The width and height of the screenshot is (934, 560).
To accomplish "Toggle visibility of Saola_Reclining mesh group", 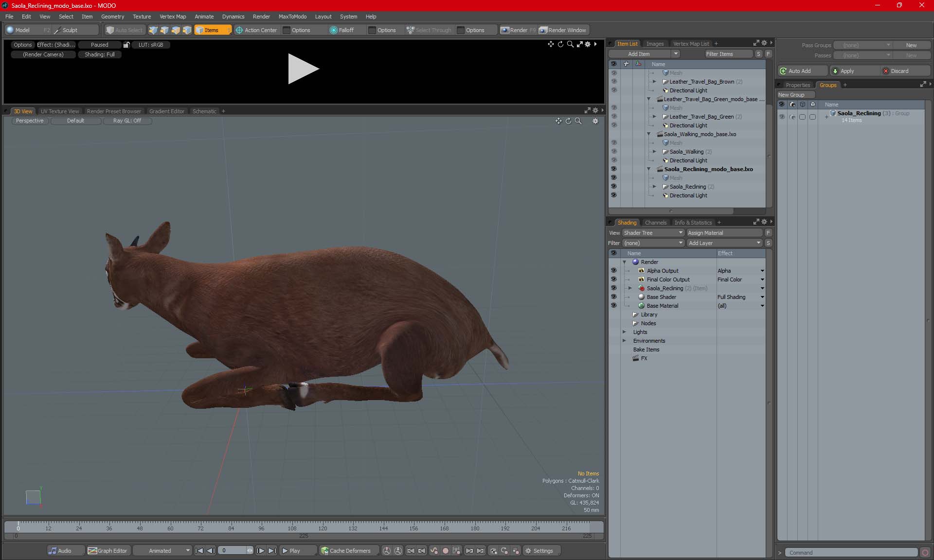I will [614, 187].
